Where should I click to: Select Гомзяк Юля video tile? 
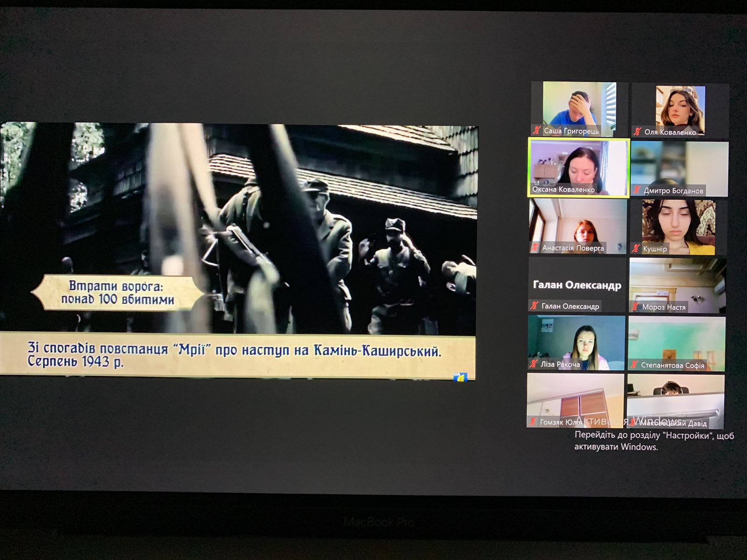(575, 400)
